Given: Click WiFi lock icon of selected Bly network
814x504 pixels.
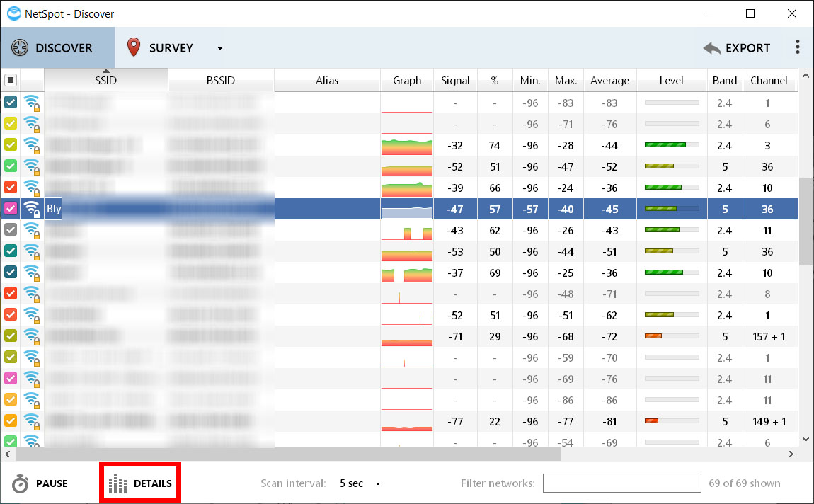Looking at the screenshot, I should pyautogui.click(x=32, y=210).
